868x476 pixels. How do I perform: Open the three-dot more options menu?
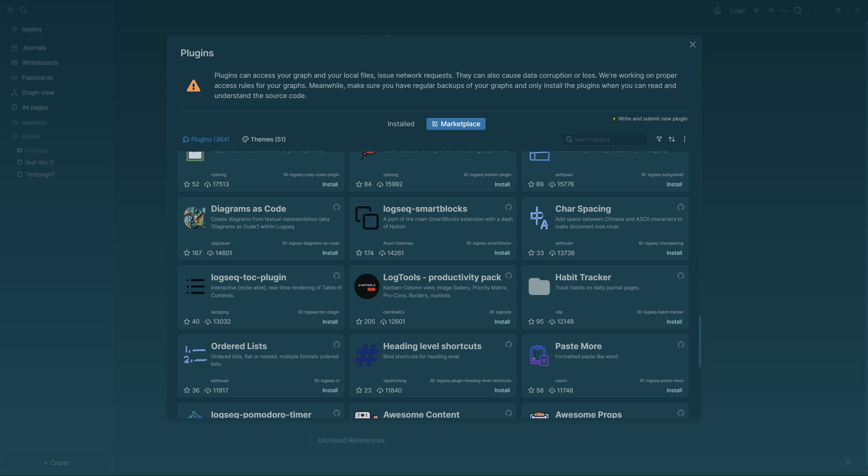[684, 139]
